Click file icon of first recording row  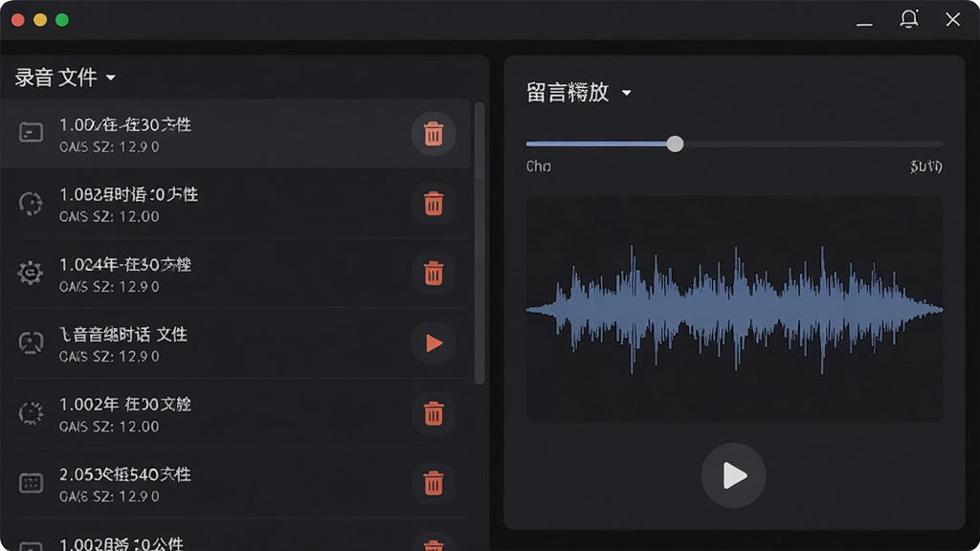[31, 132]
